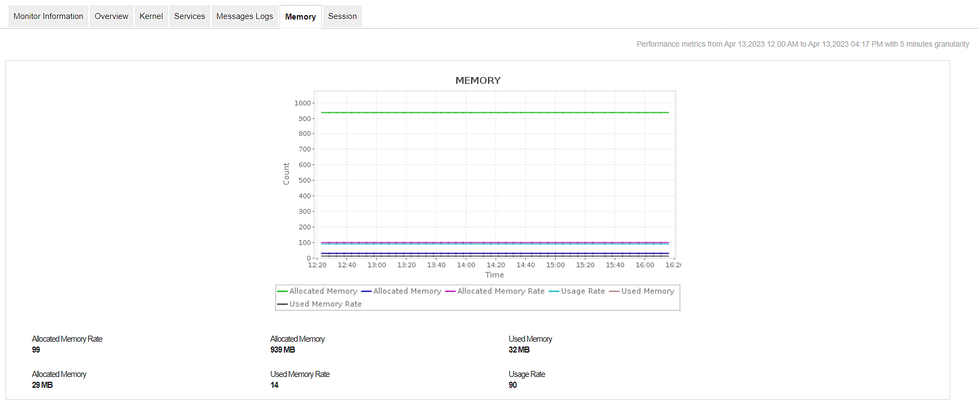Screen dimensions: 980x410
Task: Click the 500 value on Count axis
Action: tap(304, 181)
